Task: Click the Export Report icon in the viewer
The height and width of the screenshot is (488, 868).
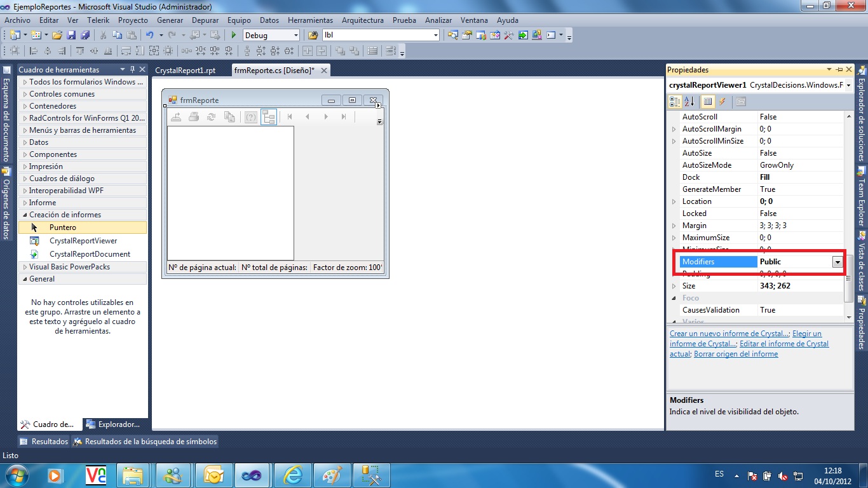Action: 177,117
